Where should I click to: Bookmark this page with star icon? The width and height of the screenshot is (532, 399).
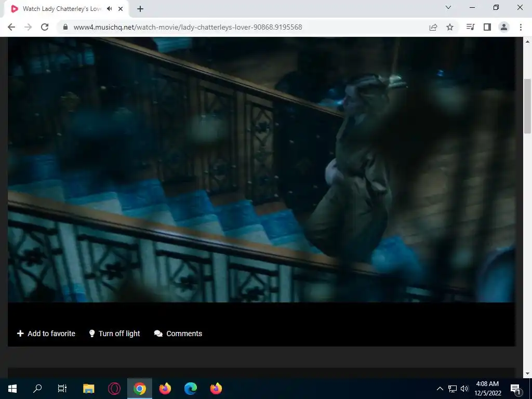pyautogui.click(x=450, y=27)
